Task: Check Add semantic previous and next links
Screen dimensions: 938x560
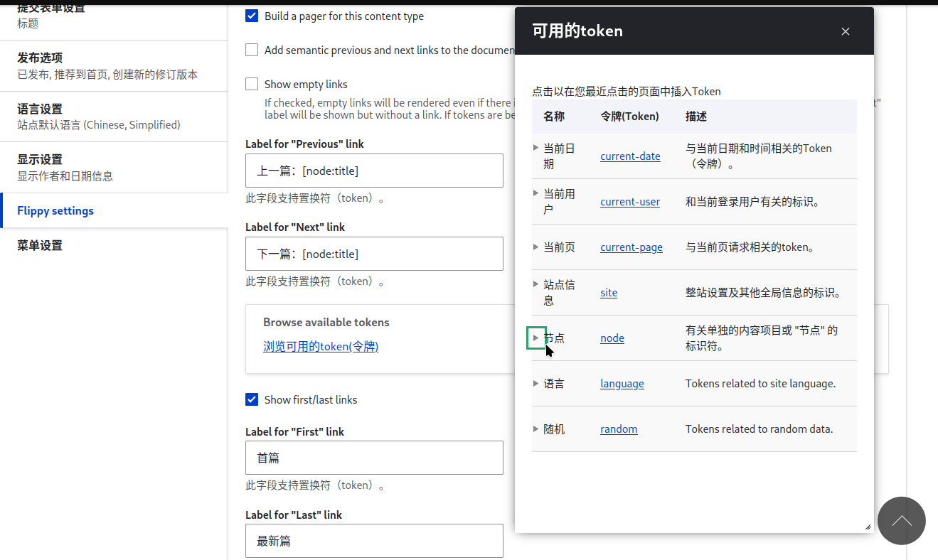Action: pos(252,50)
